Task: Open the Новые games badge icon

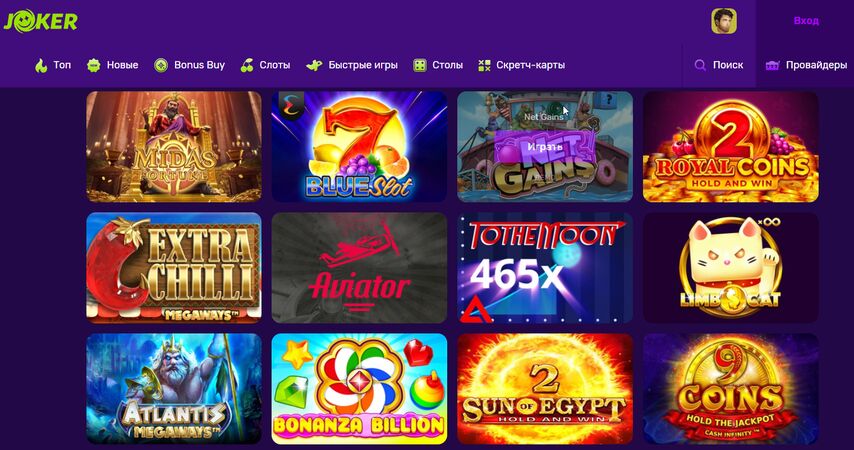Action: click(x=94, y=65)
